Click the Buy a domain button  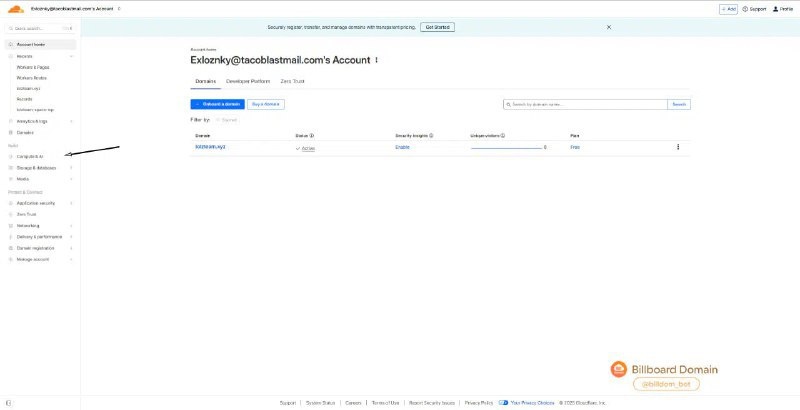point(266,104)
